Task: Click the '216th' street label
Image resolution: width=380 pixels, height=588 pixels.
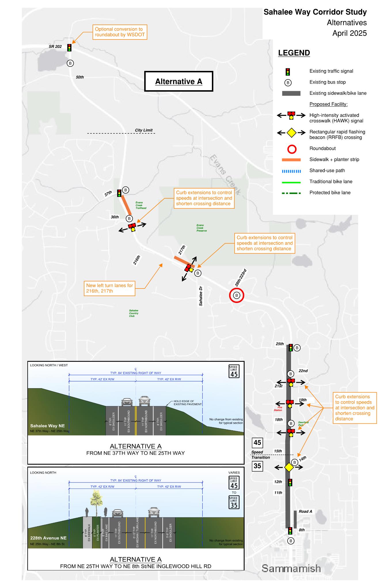Action: [136, 260]
